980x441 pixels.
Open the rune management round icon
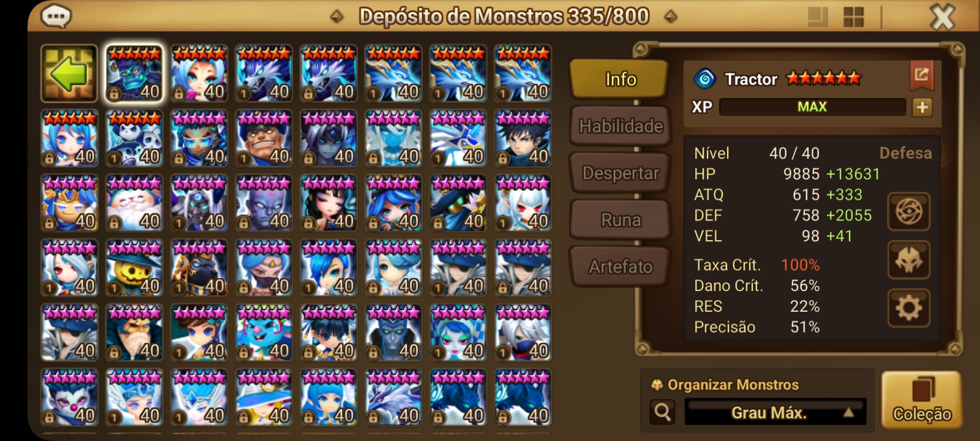[909, 211]
